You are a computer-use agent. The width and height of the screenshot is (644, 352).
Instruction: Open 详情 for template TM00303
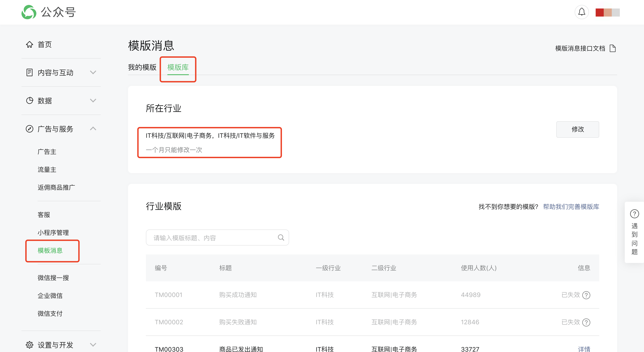(584, 349)
